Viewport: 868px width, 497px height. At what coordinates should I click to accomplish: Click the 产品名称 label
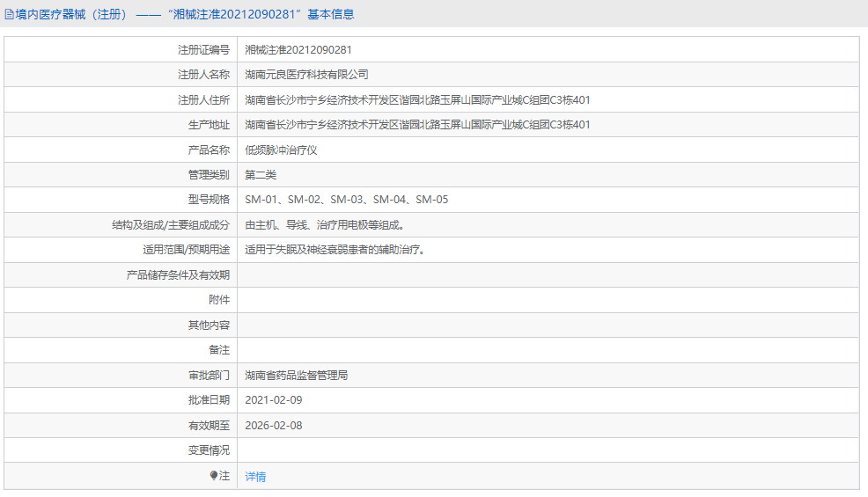coord(209,150)
